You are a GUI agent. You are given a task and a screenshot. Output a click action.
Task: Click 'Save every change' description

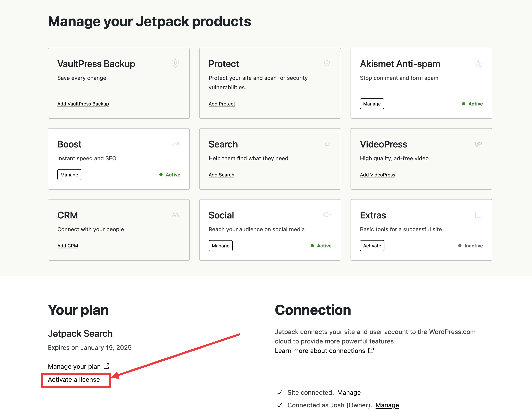click(x=82, y=78)
